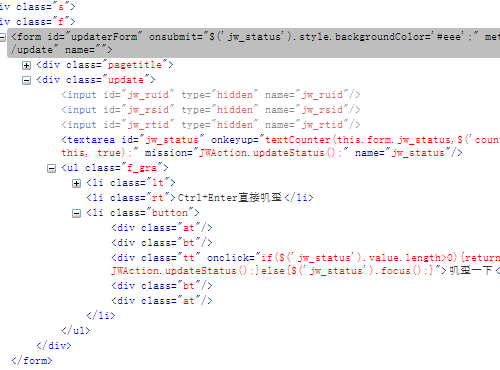Collapse the ul class f_gra node
Image resolution: width=500 pixels, height=370 pixels.
[x=51, y=168]
